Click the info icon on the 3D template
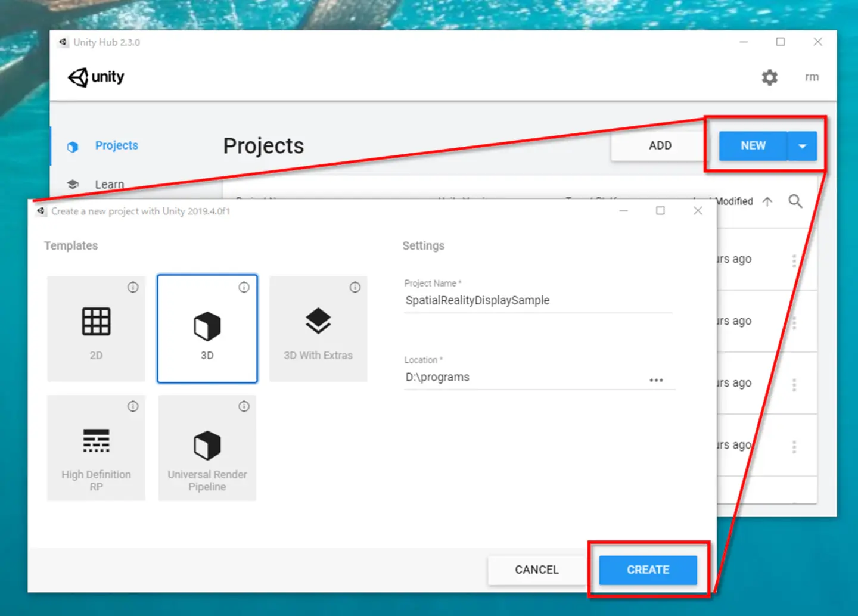 244,287
